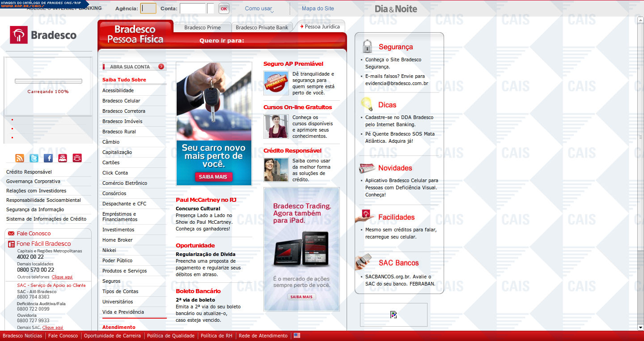Open the RSS feed icon
Image resolution: width=644 pixels, height=341 pixels.
tap(20, 158)
